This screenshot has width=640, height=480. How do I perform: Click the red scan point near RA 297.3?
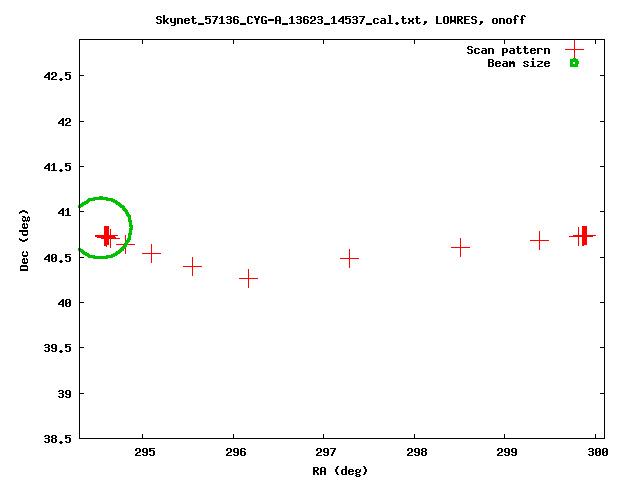tap(349, 258)
